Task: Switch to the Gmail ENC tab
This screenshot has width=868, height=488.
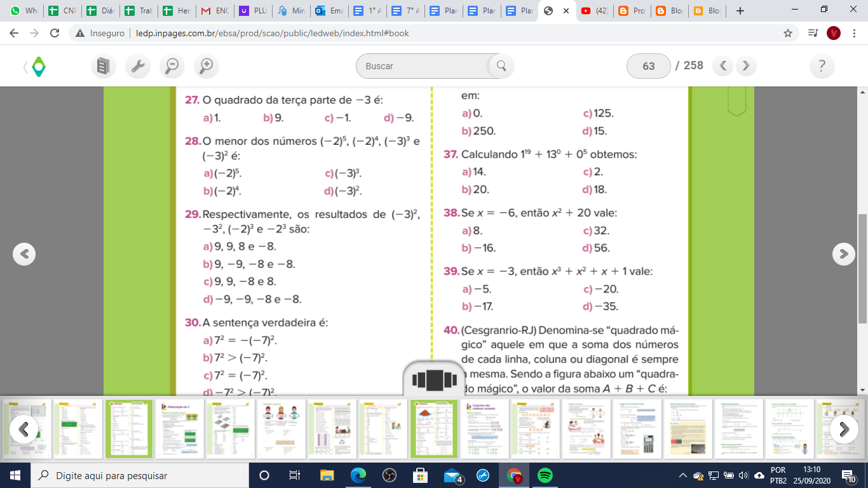Action: coord(215,11)
